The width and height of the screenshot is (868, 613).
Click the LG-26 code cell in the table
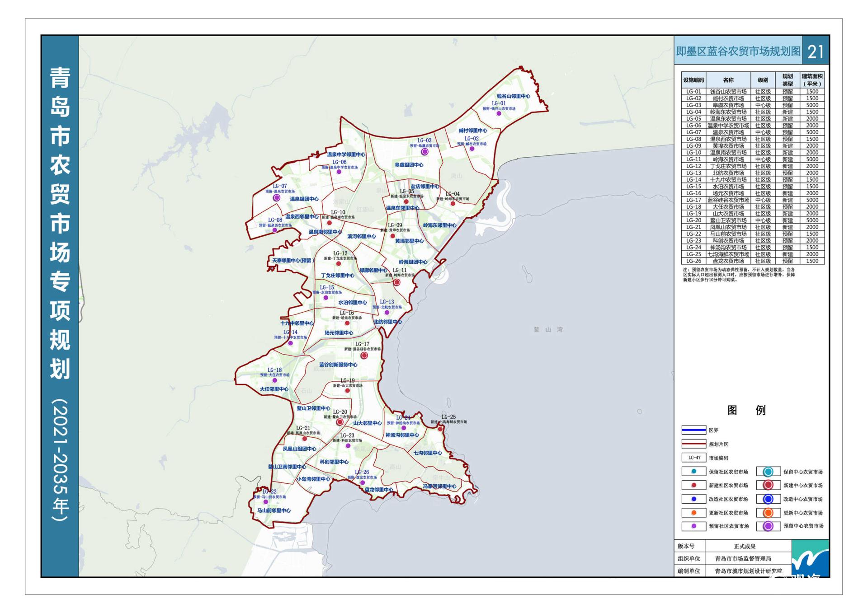[693, 261]
